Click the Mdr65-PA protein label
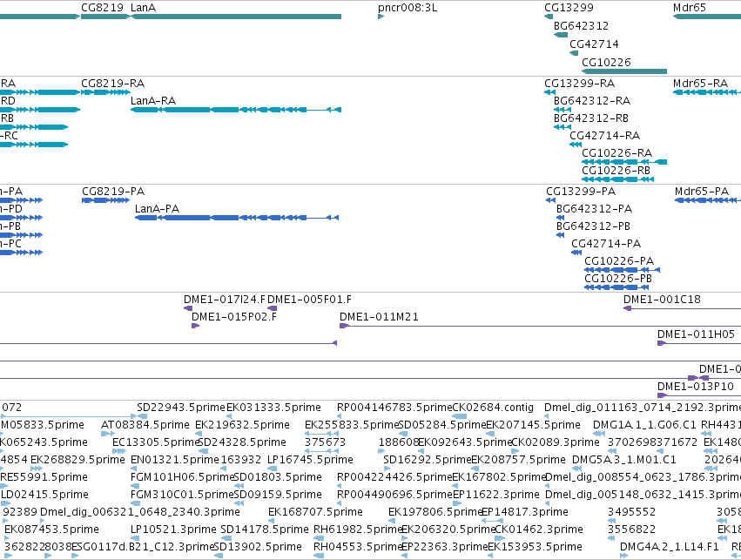The height and width of the screenshot is (560, 741). tap(702, 192)
